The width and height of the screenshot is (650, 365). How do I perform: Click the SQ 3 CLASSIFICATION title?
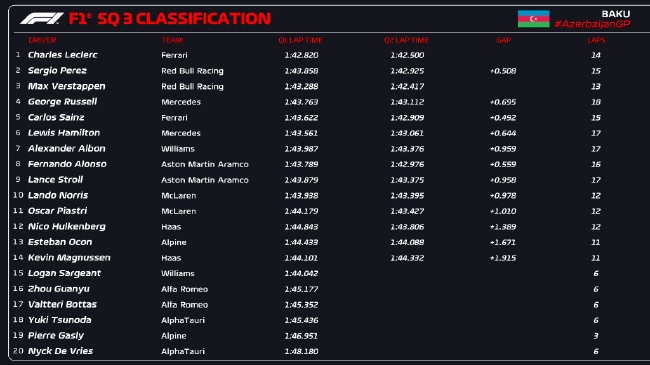184,19
